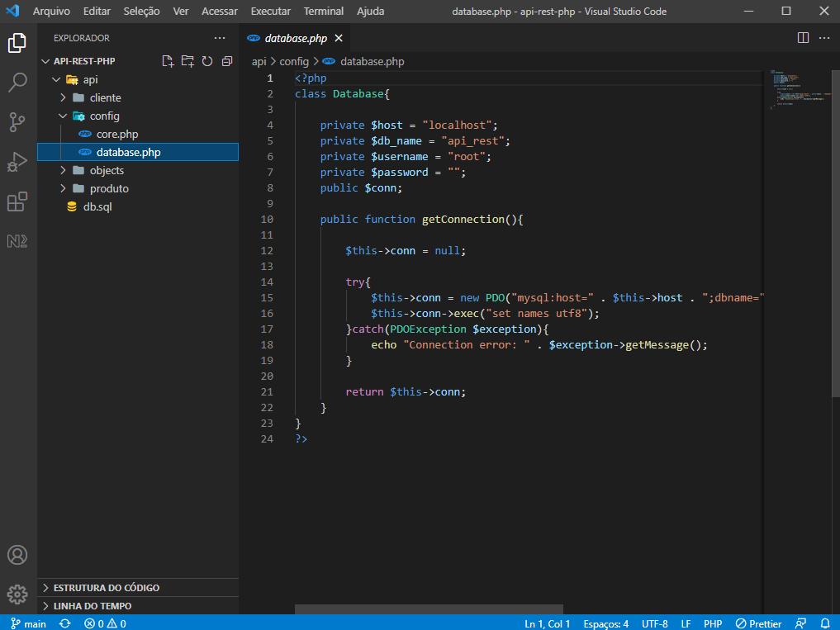The height and width of the screenshot is (630, 840).
Task: Open the Run and Debug panel
Action: [x=17, y=162]
